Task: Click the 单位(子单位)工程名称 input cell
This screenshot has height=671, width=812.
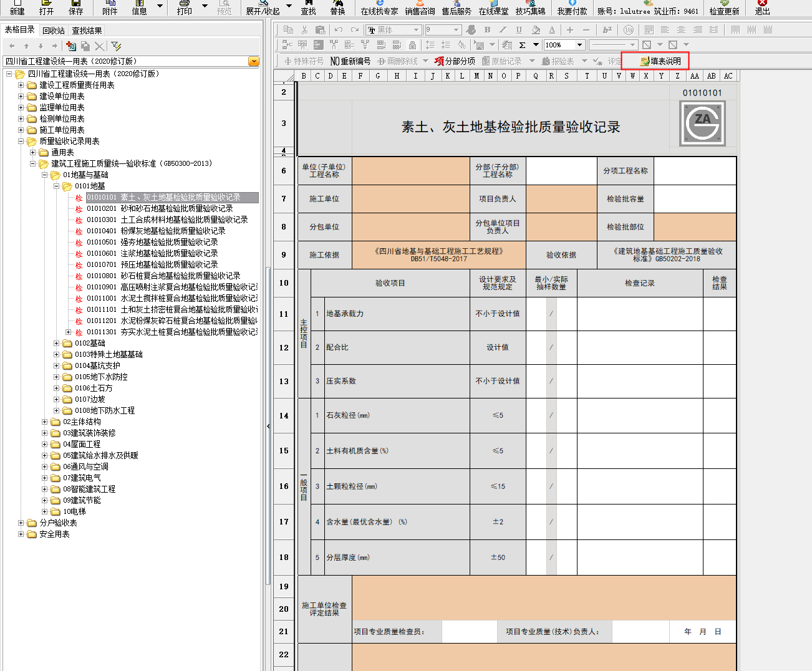Action: click(411, 171)
